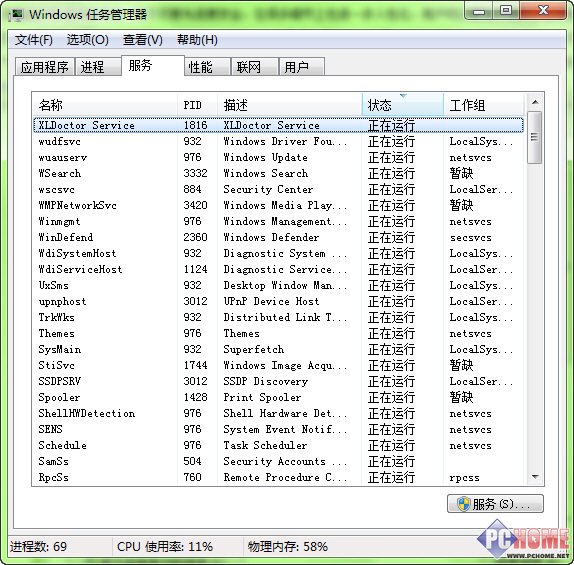
Task: Click the rpcss workgroup cell
Action: (x=465, y=478)
